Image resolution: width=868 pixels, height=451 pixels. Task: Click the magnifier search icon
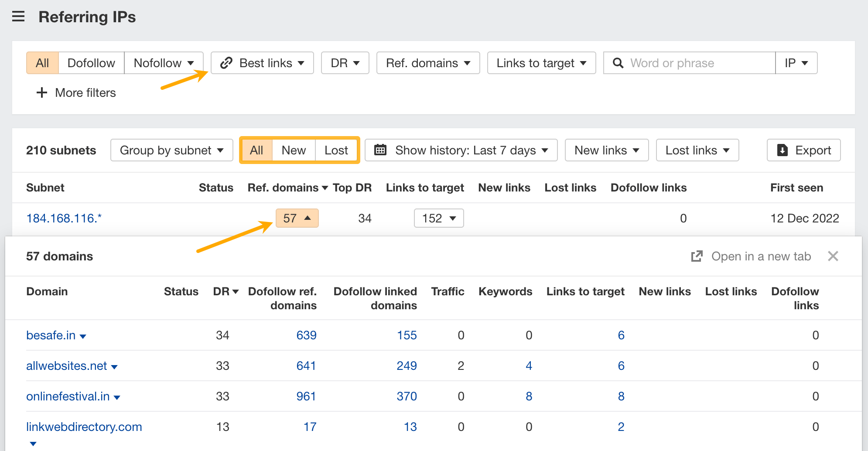(x=618, y=63)
